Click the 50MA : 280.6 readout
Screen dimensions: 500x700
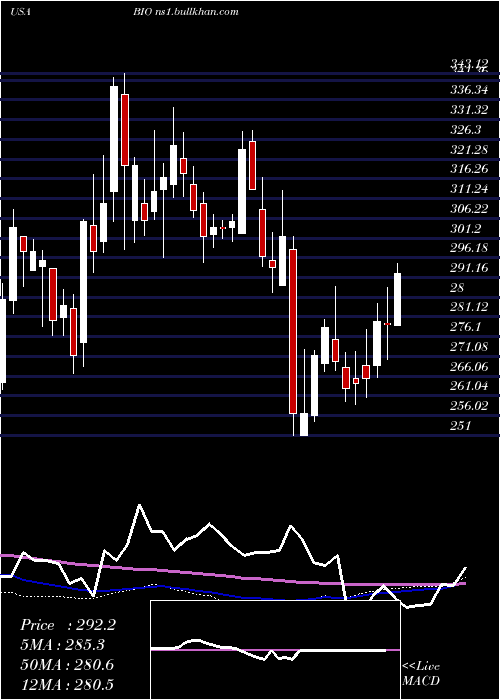(67, 665)
